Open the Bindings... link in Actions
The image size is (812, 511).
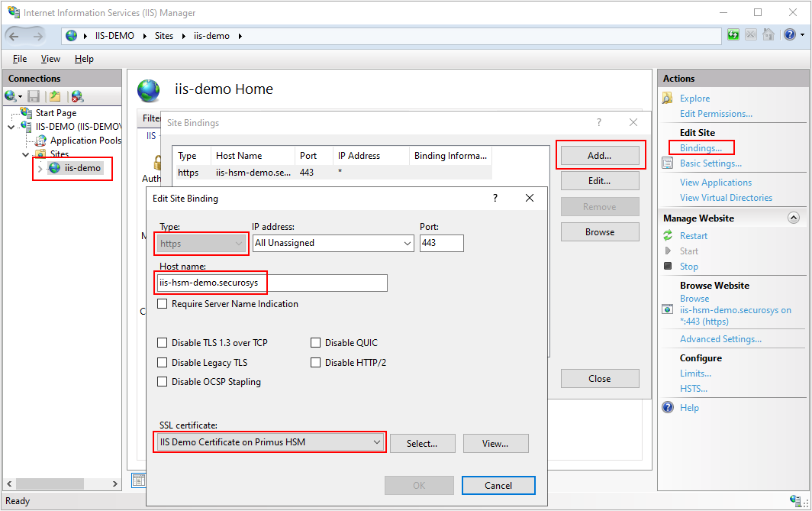701,148
